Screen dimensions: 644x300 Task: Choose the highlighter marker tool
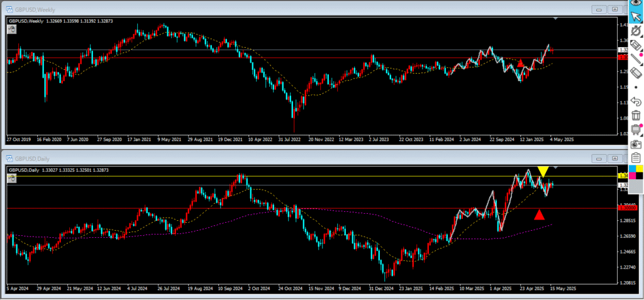coord(635,46)
